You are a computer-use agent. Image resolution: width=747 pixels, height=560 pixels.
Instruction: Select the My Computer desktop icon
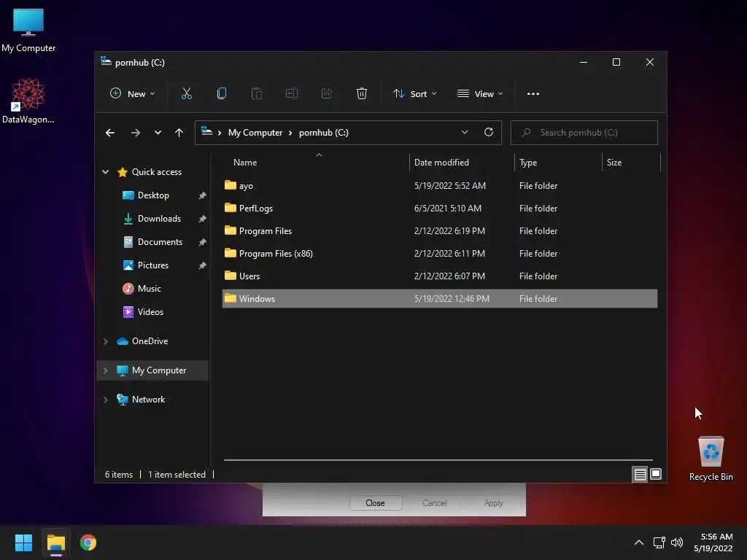coord(28,31)
